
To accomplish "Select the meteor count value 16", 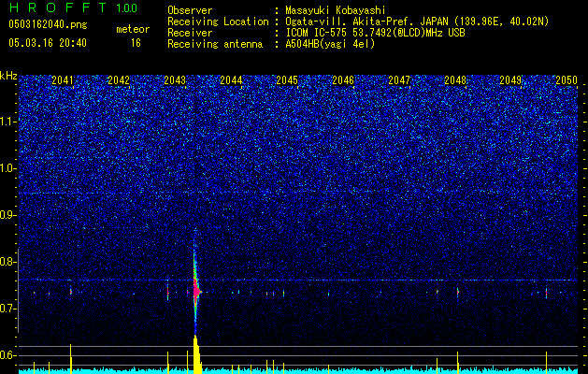I will [136, 43].
